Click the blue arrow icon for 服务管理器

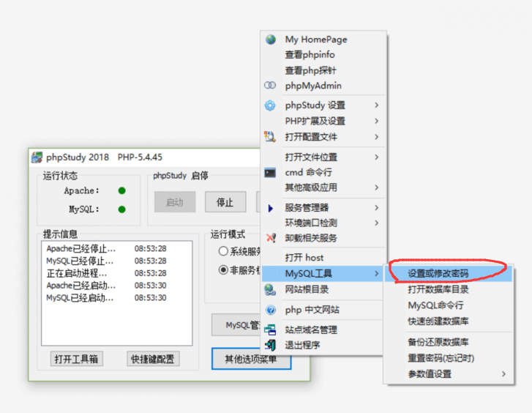[x=271, y=208]
